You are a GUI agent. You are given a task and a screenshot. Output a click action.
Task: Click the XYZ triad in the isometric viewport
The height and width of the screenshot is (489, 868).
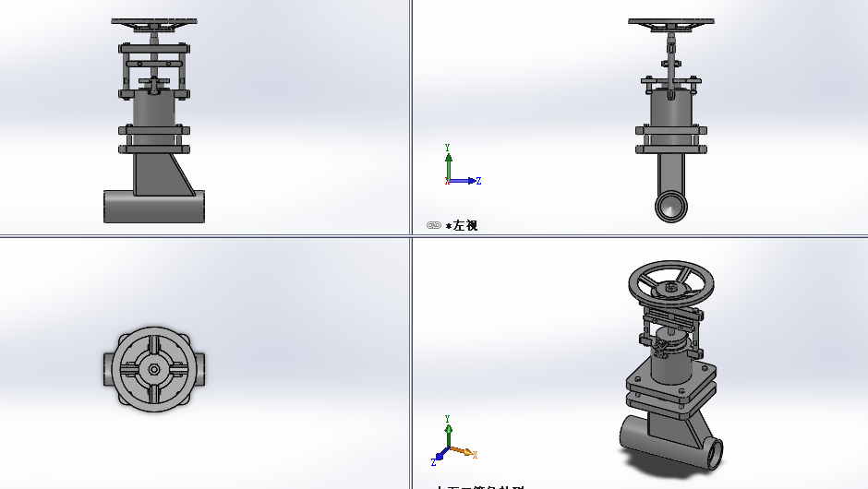pos(453,440)
